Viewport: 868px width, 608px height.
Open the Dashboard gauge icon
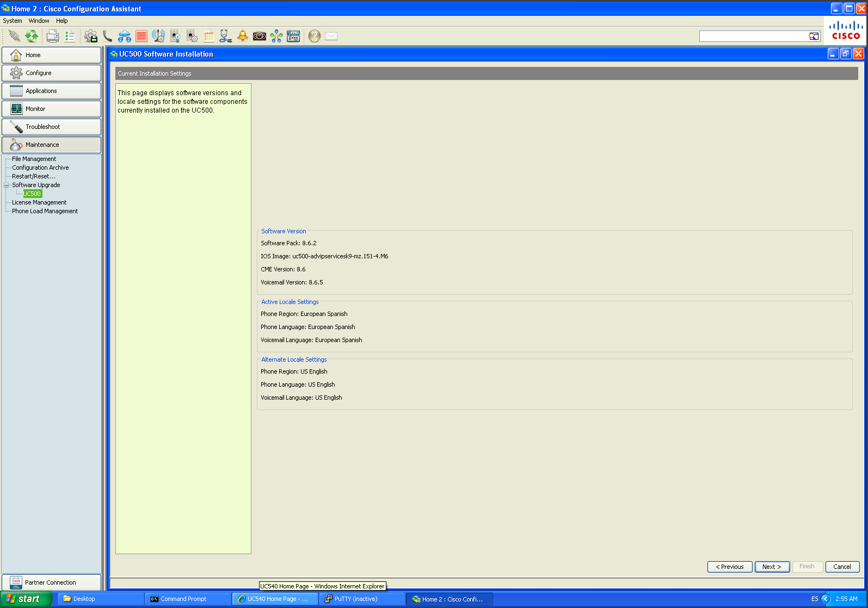[260, 36]
